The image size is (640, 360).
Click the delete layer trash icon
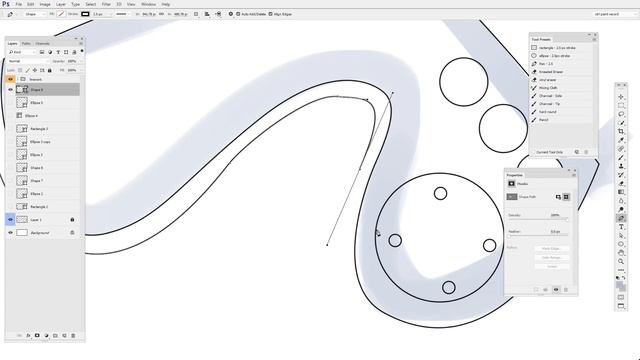(73, 336)
